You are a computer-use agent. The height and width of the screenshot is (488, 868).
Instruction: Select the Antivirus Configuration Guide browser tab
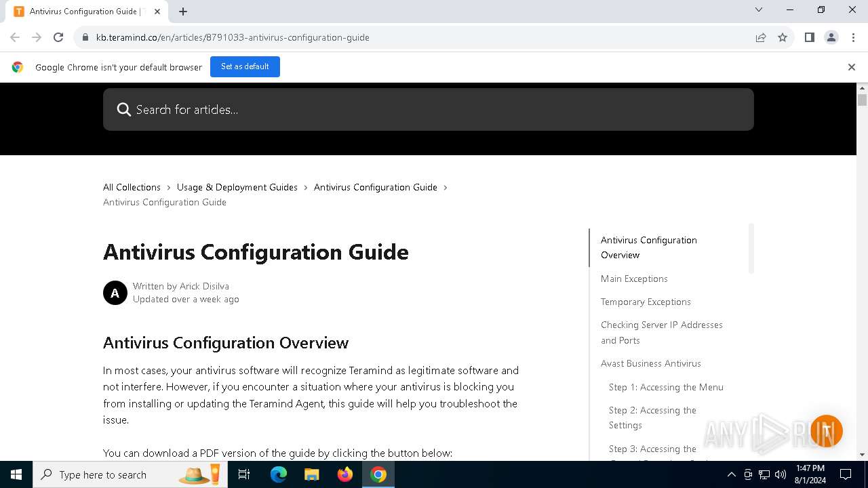88,12
